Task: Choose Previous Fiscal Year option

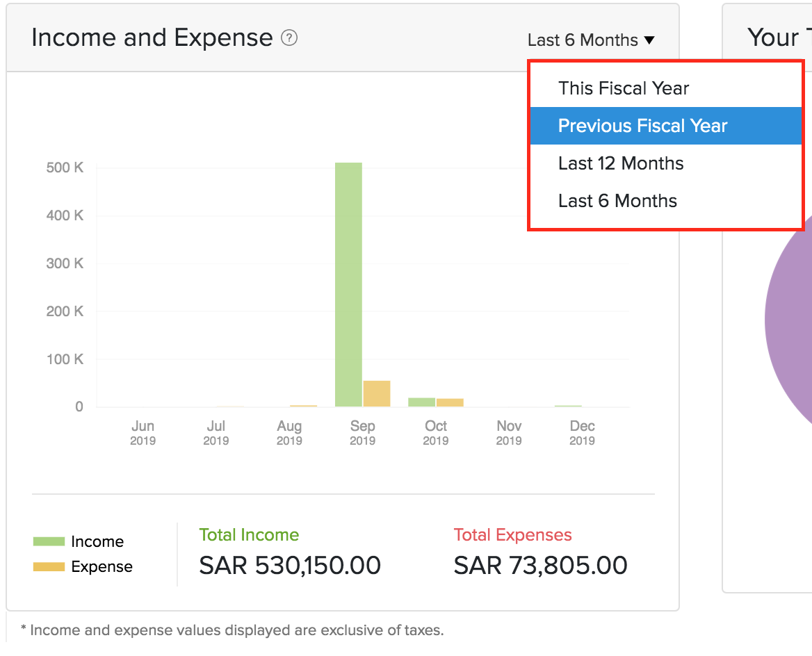Action: pyautogui.click(x=642, y=126)
